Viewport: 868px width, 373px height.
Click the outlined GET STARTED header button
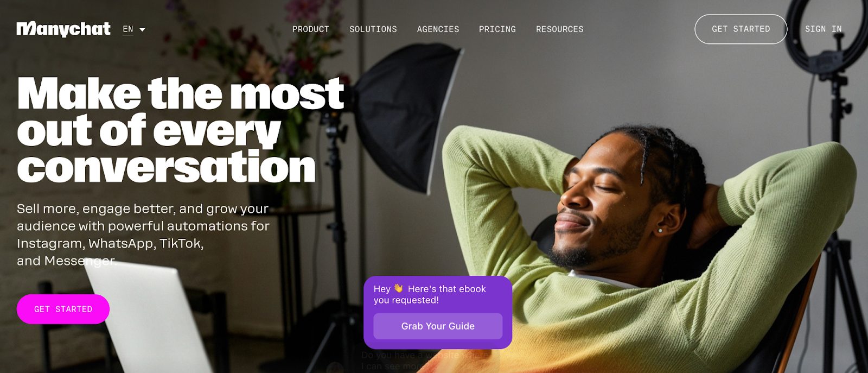(x=741, y=29)
